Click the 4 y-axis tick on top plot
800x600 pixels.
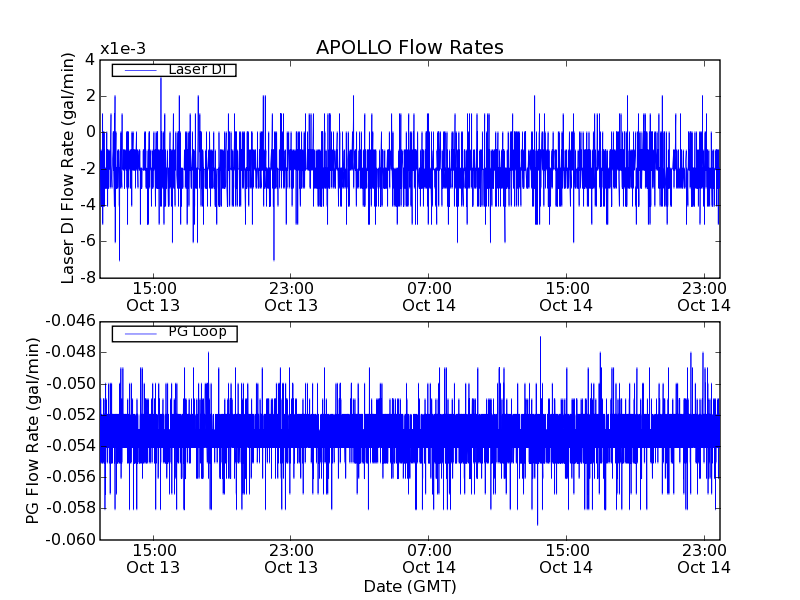click(90, 59)
